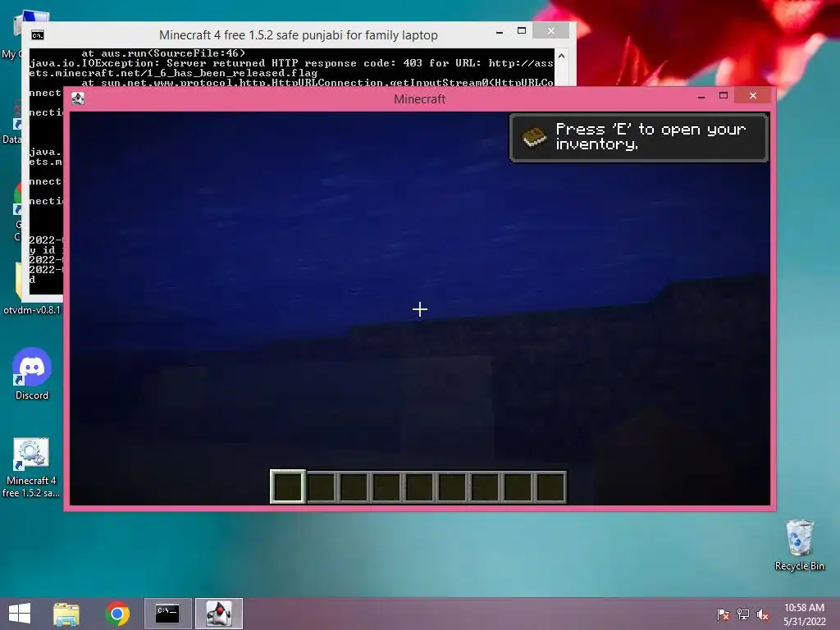Click the muted volume tray icon

tap(762, 614)
